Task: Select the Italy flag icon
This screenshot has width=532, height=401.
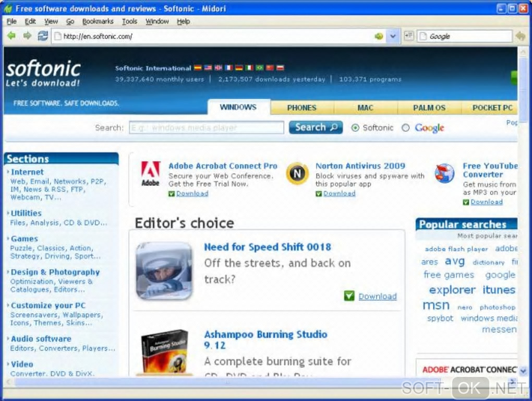Action: coord(249,68)
